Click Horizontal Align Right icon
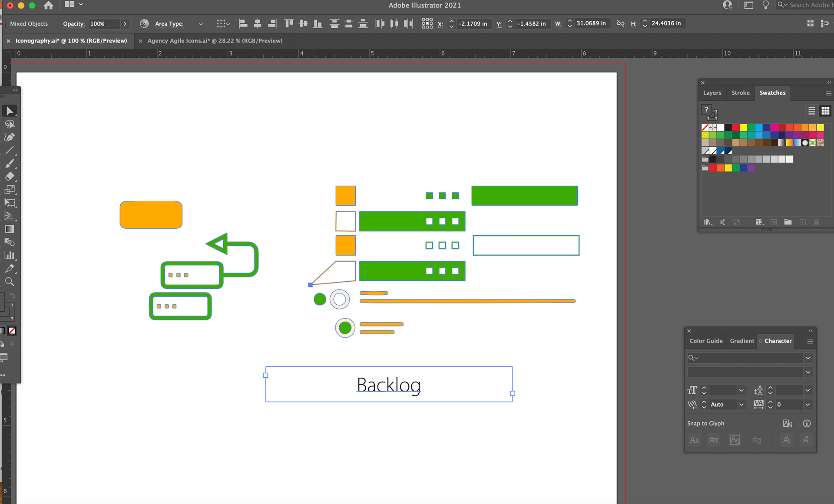 click(x=272, y=23)
